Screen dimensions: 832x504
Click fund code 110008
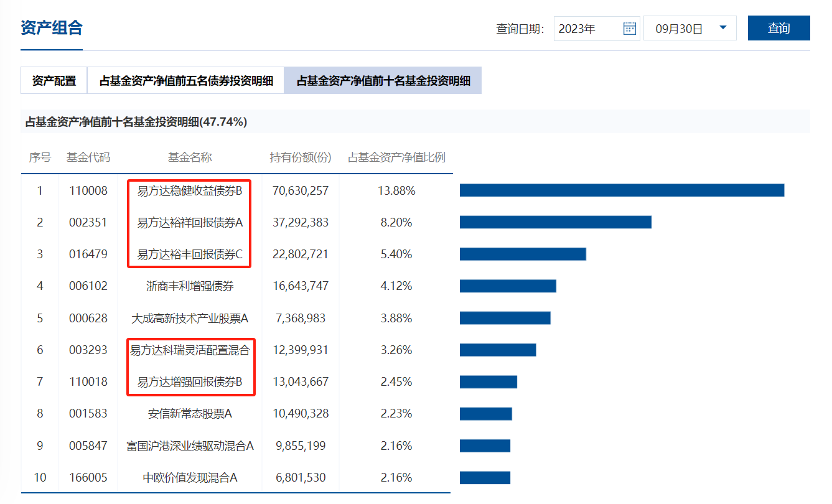pos(88,191)
